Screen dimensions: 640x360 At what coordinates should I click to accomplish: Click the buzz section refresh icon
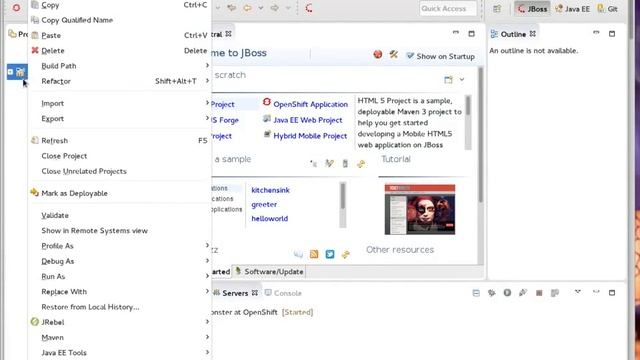point(346,254)
